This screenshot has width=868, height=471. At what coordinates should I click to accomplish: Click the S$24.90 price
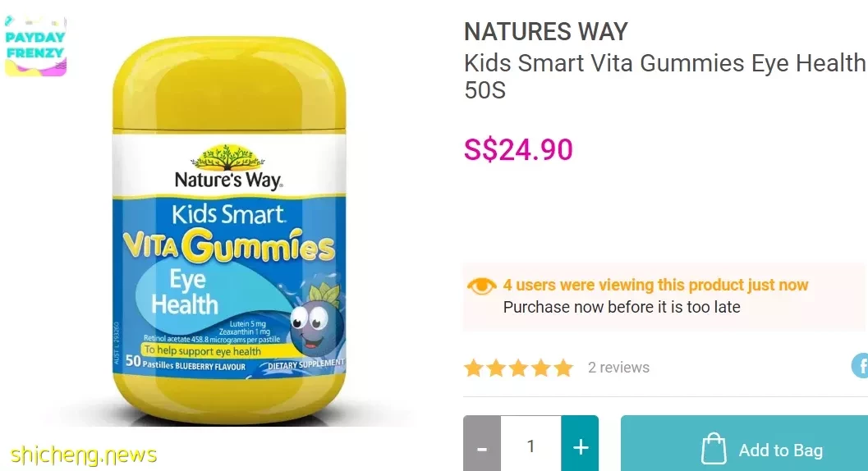point(518,150)
